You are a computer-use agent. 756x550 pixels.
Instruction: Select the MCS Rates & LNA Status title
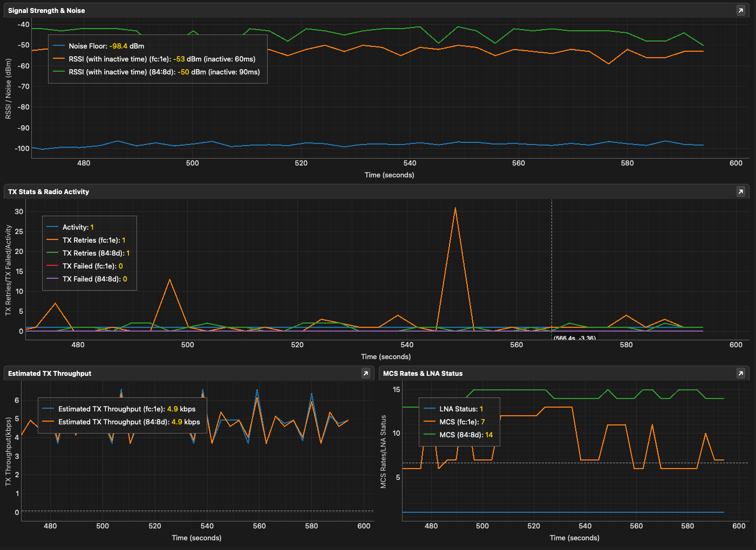pos(423,373)
